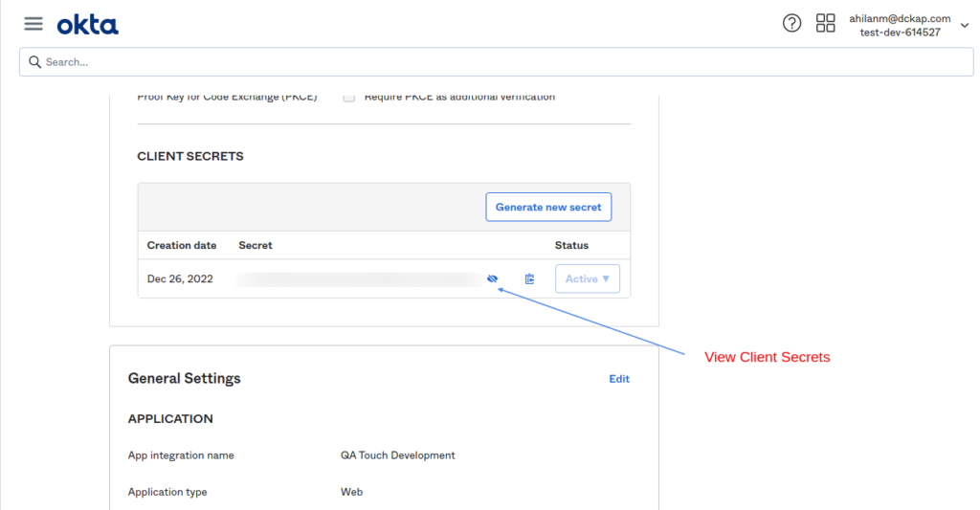Screen dimensions: 980x510
Task: Open the hamburger navigation menu
Action: tap(33, 24)
